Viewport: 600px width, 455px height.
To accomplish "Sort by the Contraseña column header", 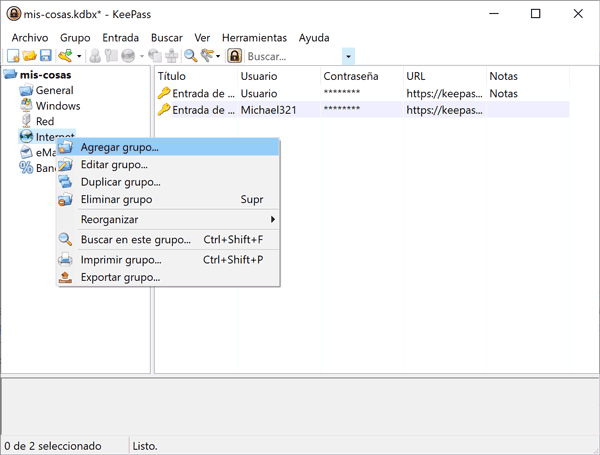I will coord(362,76).
